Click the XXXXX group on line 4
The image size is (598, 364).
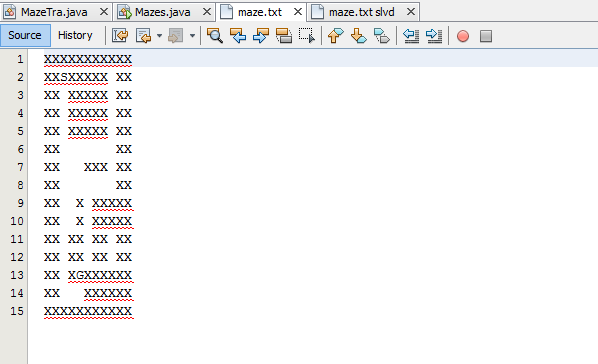click(88, 113)
